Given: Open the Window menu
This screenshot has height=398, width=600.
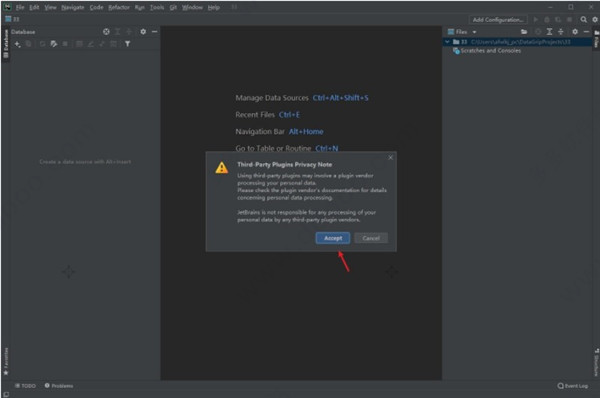Looking at the screenshot, I should [x=192, y=7].
